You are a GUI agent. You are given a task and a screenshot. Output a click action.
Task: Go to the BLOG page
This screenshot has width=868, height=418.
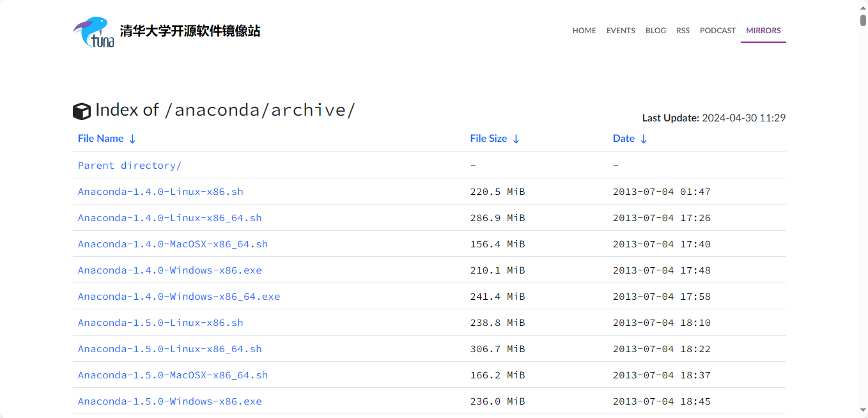pyautogui.click(x=656, y=31)
